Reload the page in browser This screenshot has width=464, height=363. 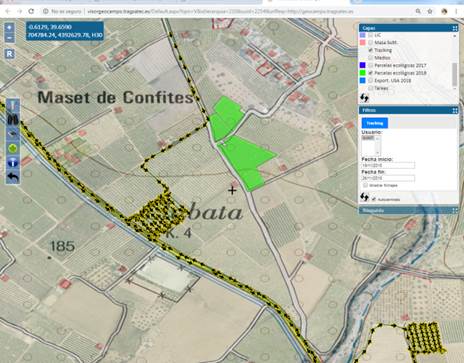[x=31, y=11]
